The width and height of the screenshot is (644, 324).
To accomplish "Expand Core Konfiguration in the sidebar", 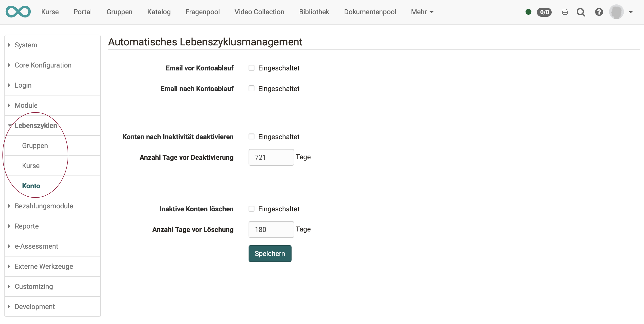I will click(x=53, y=65).
